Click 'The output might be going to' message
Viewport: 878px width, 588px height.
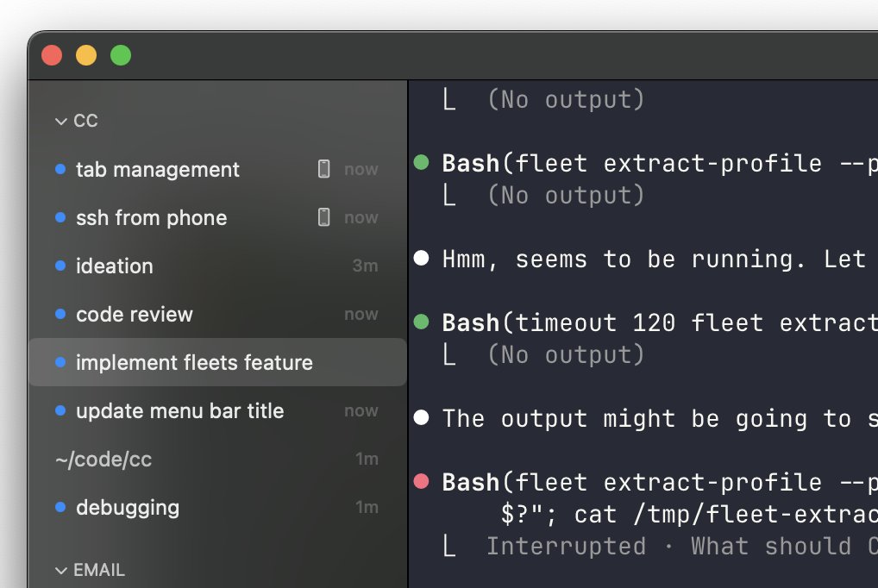tap(660, 419)
